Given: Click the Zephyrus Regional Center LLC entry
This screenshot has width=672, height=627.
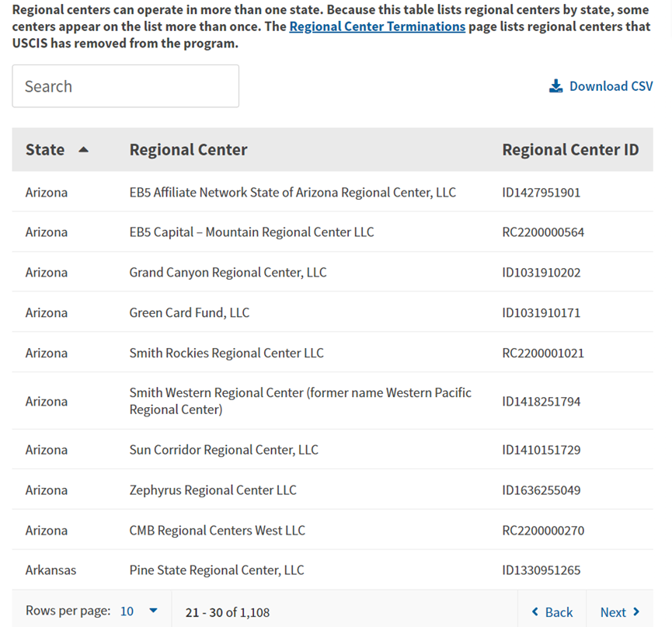Looking at the screenshot, I should pyautogui.click(x=213, y=489).
